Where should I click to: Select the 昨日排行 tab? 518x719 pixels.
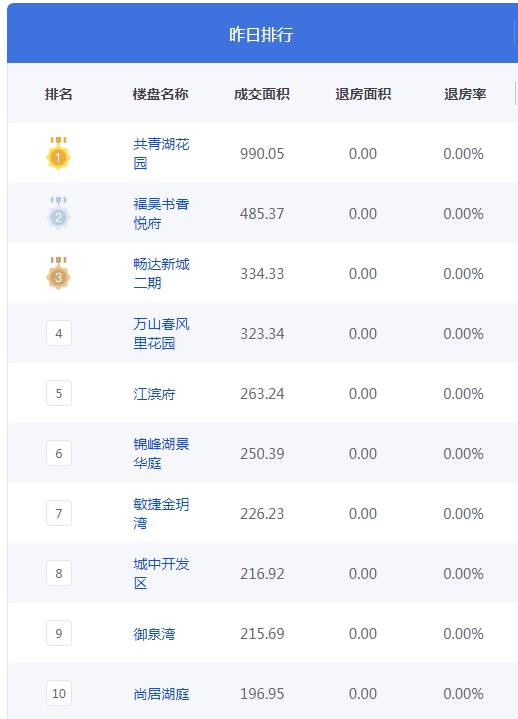tap(261, 34)
